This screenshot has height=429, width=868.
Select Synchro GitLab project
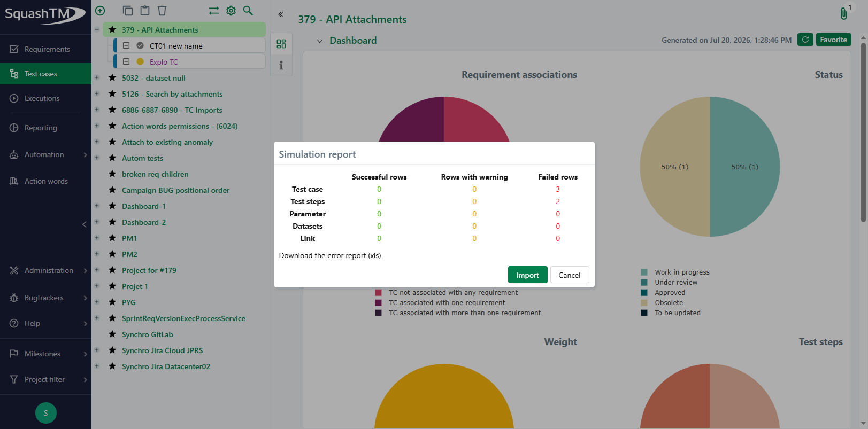148,334
